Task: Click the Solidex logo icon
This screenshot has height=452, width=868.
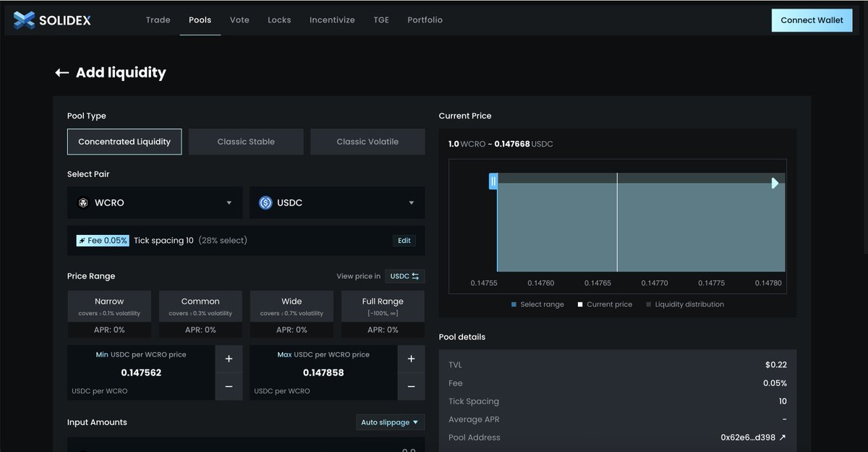Action: coord(24,20)
